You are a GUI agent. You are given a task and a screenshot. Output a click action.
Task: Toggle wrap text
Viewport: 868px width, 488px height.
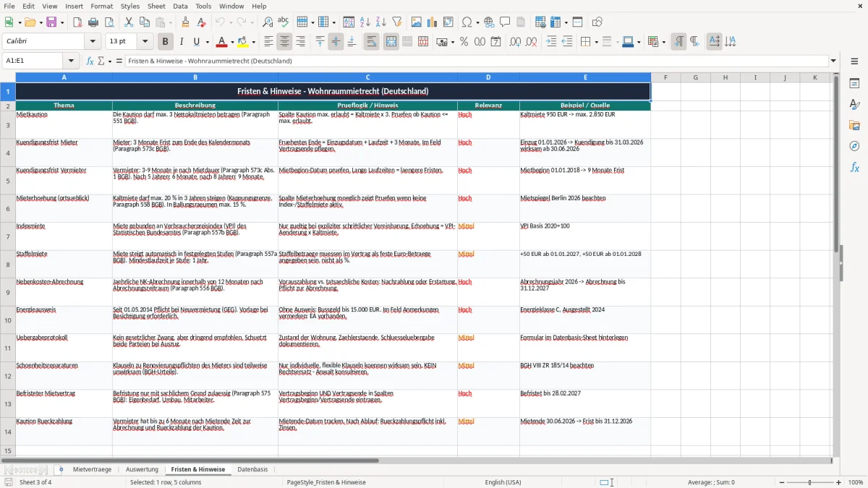click(371, 42)
